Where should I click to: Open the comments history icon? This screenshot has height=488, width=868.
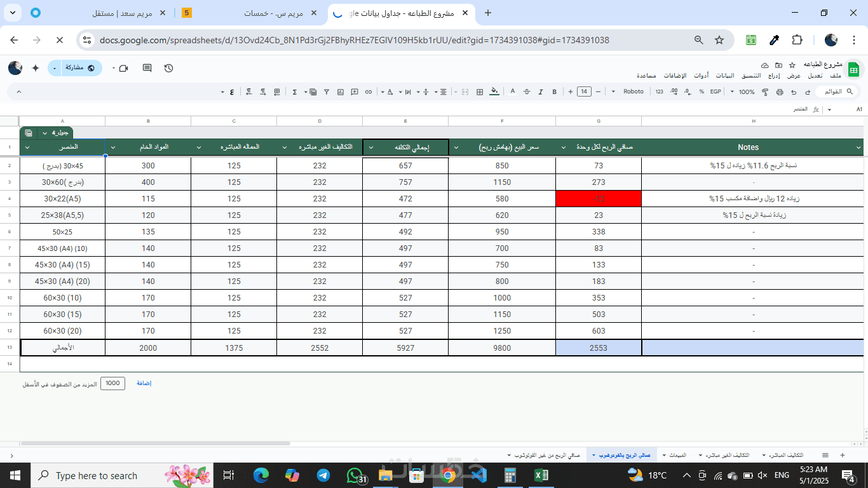[147, 68]
